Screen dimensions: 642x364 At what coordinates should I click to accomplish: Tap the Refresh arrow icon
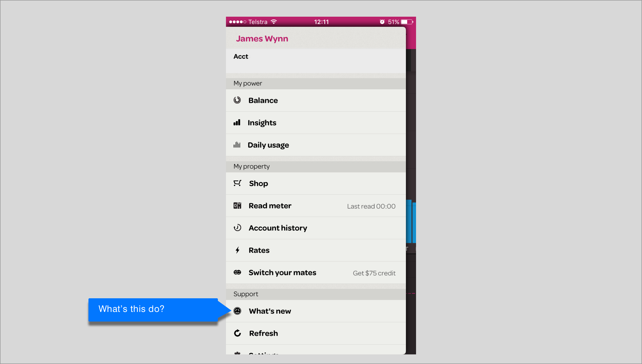[x=237, y=333]
